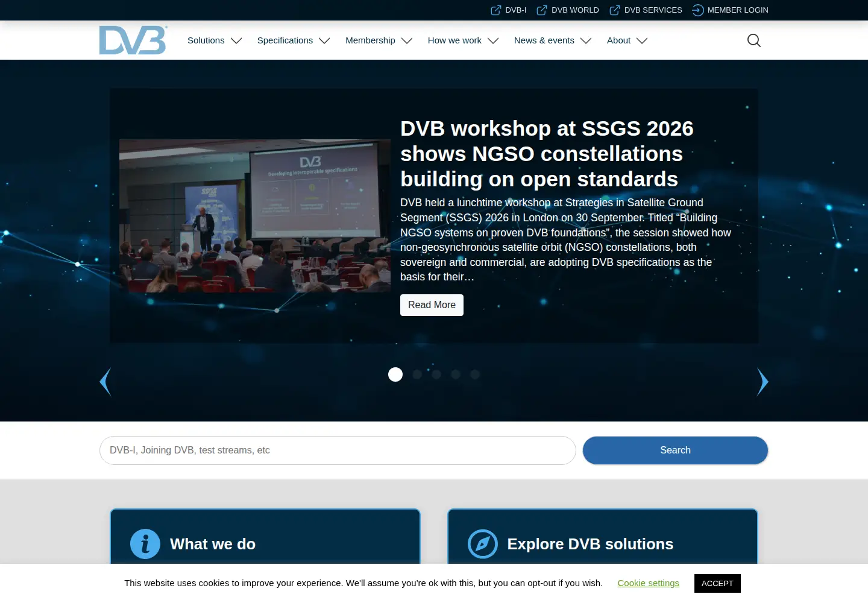Click the login arrow icon beside MEMBER LOGIN
This screenshot has height=603, width=868.
[698, 10]
